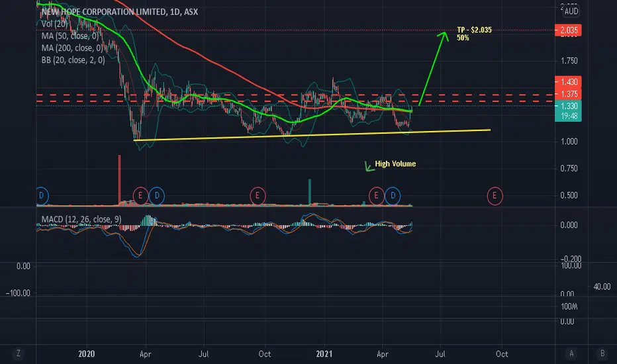Select the MA (200, close, 0) legend
Viewport: 617px width, 364px height.
coord(72,48)
